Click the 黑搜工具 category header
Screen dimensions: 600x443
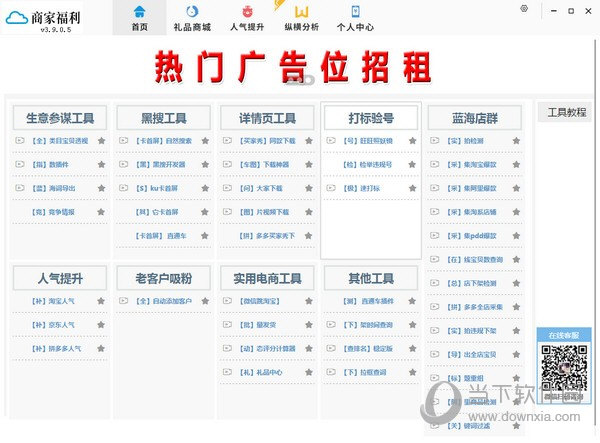click(x=164, y=118)
